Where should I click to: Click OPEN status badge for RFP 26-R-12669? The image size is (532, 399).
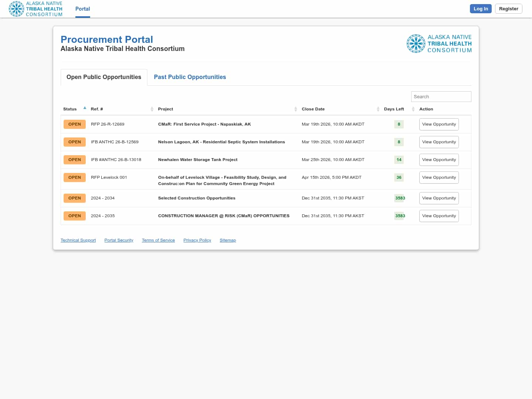[75, 124]
